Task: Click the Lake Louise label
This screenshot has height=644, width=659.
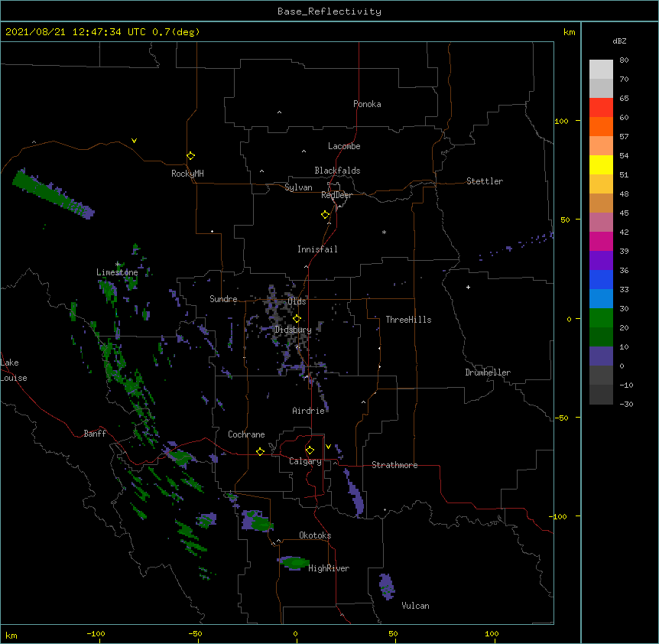Action: pyautogui.click(x=14, y=370)
